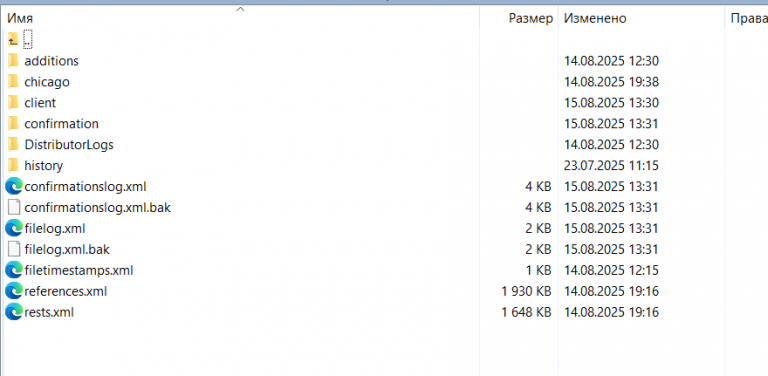This screenshot has height=376, width=768.
Task: Click date 15.08.2025 13:30
Action: coord(611,103)
